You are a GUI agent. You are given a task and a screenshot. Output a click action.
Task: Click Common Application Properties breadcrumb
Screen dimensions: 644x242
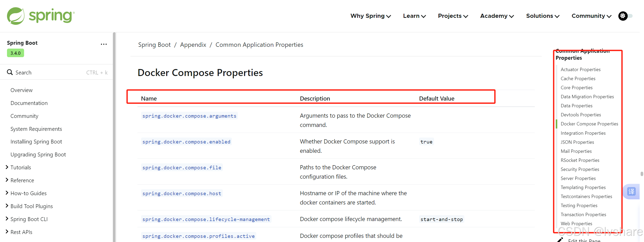259,45
